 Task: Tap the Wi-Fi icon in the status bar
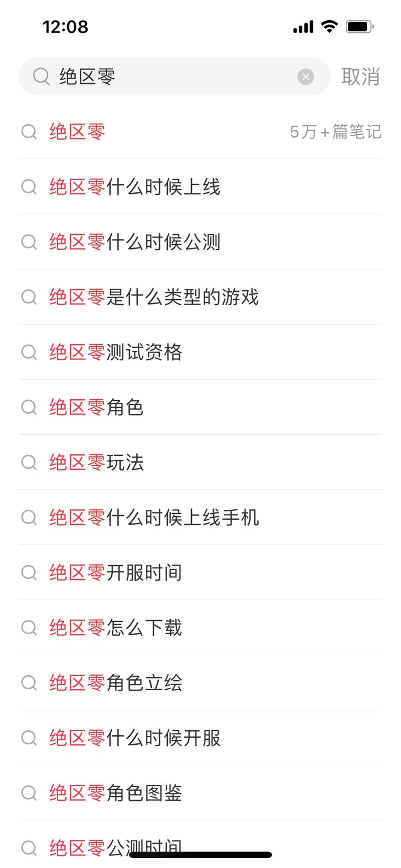[x=329, y=27]
